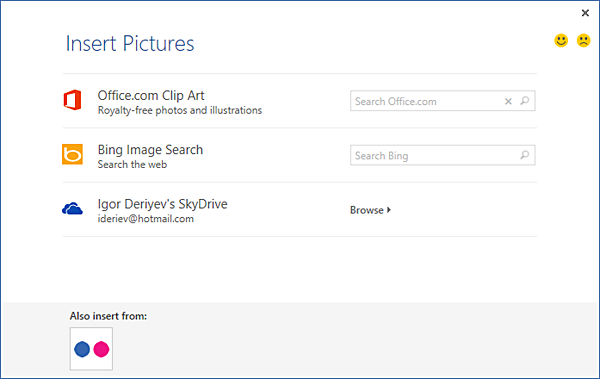This screenshot has height=379, width=600.
Task: Send a smile with the happy face icon
Action: [x=561, y=41]
